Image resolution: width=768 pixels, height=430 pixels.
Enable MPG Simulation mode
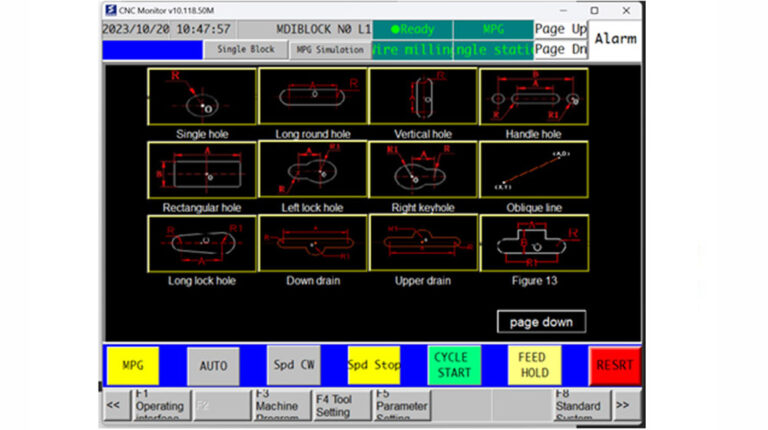point(330,50)
